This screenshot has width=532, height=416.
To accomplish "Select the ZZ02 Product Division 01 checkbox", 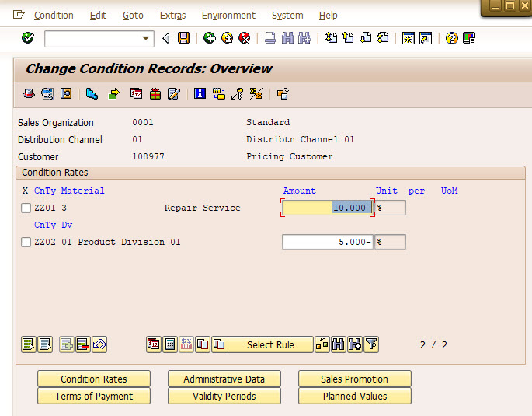I will tap(26, 243).
